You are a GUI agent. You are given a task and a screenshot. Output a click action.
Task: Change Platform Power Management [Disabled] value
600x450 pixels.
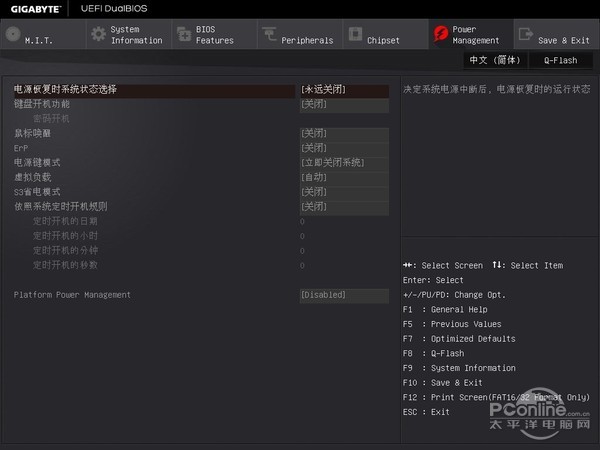tap(344, 295)
